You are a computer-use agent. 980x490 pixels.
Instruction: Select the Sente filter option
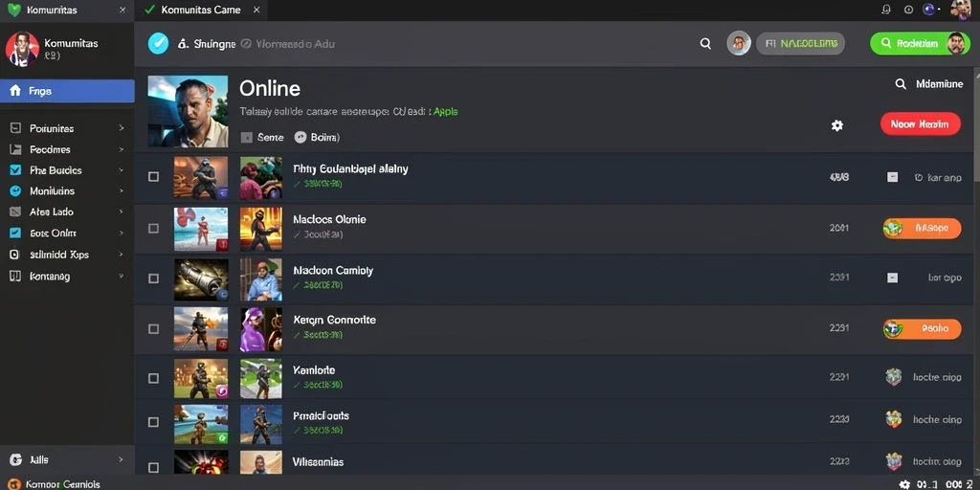(x=263, y=138)
